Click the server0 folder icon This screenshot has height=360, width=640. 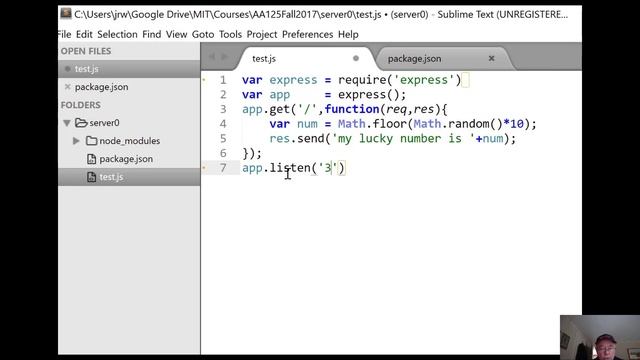(x=81, y=122)
